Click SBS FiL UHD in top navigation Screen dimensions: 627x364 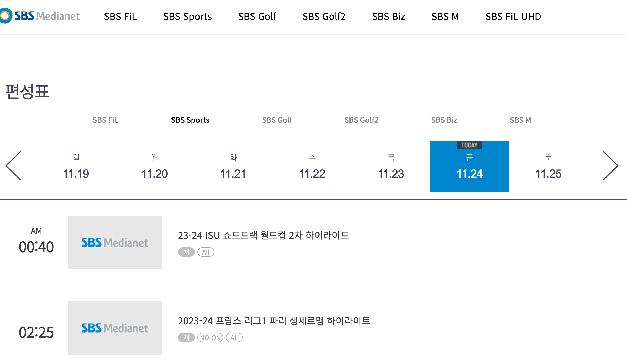coord(513,16)
